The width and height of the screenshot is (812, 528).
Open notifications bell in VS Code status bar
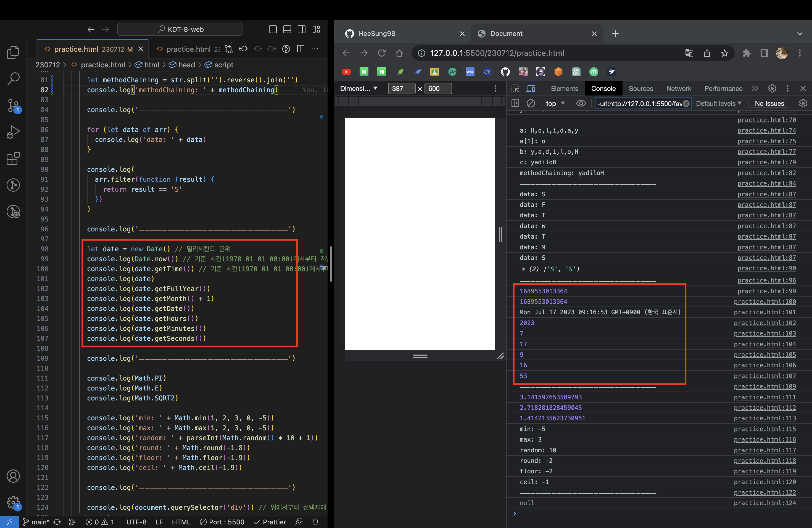(316, 522)
